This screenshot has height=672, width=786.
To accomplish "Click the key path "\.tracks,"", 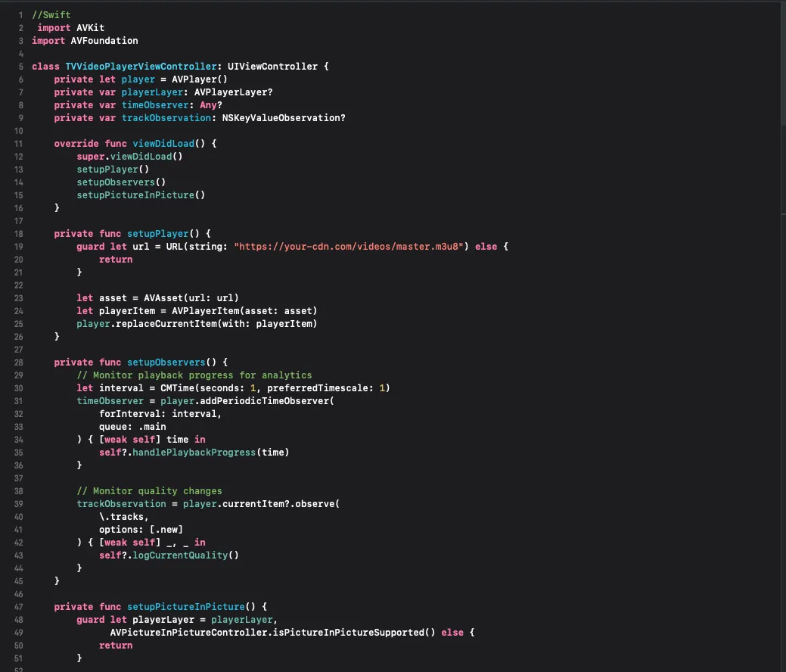I will (124, 517).
